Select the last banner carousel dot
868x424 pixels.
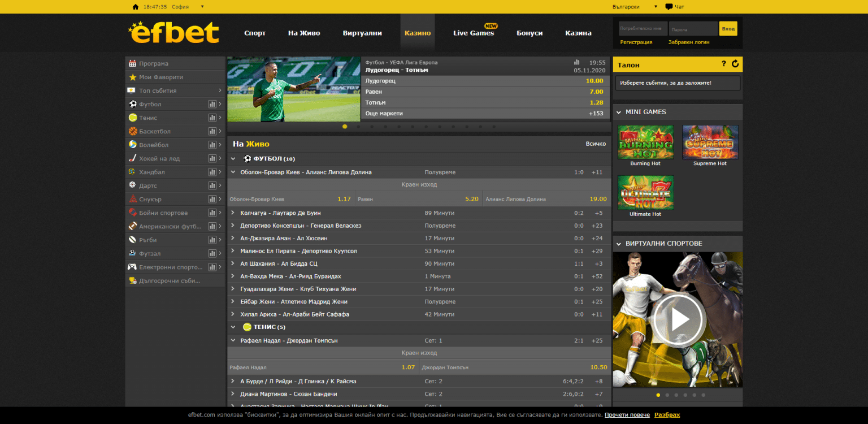pyautogui.click(x=494, y=127)
